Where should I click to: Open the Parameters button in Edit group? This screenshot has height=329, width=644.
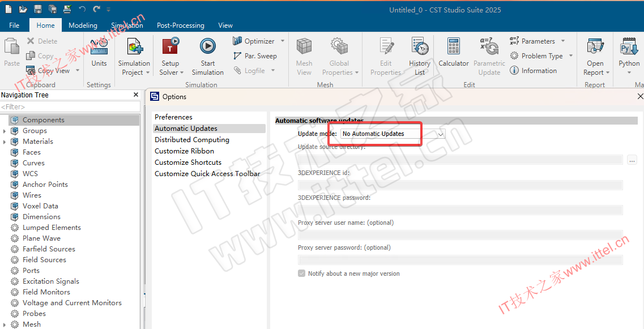click(532, 41)
